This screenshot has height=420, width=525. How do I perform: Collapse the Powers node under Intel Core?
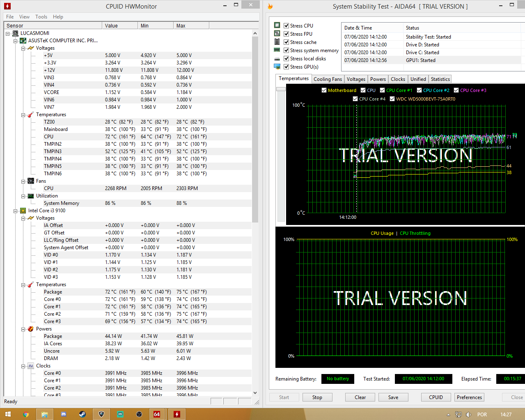pyautogui.click(x=23, y=329)
